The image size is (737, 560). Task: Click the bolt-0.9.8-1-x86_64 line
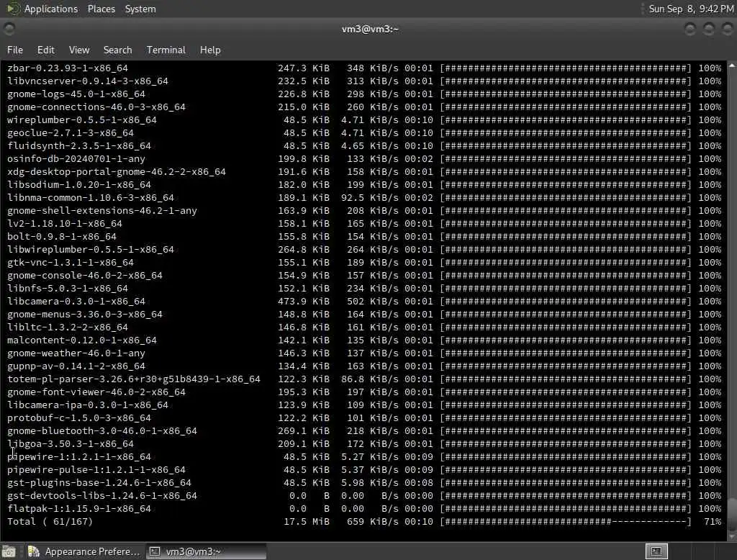[x=364, y=237]
